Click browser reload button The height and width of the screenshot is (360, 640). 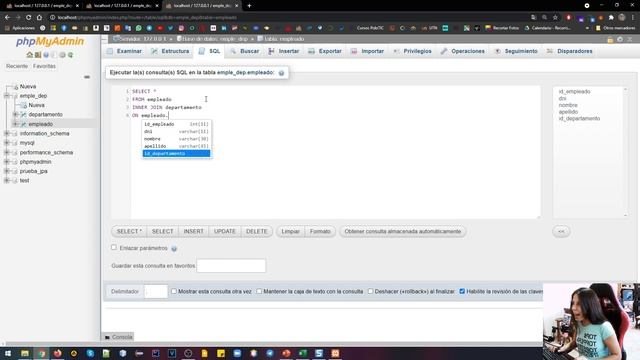pyautogui.click(x=29, y=18)
